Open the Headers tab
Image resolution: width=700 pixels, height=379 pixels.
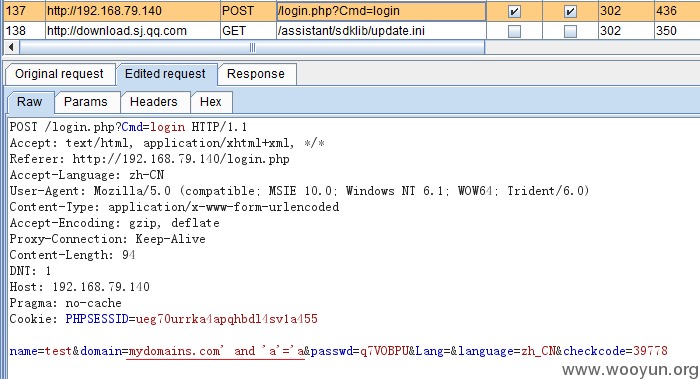click(x=154, y=102)
